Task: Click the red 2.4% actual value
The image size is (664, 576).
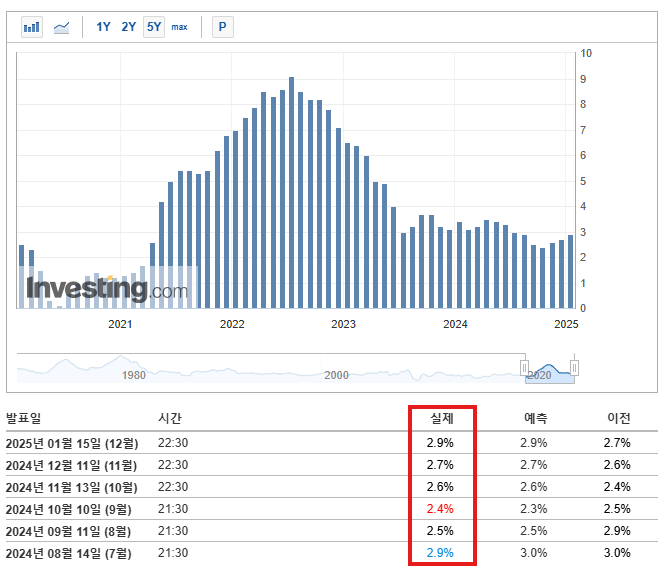Action: pos(440,509)
